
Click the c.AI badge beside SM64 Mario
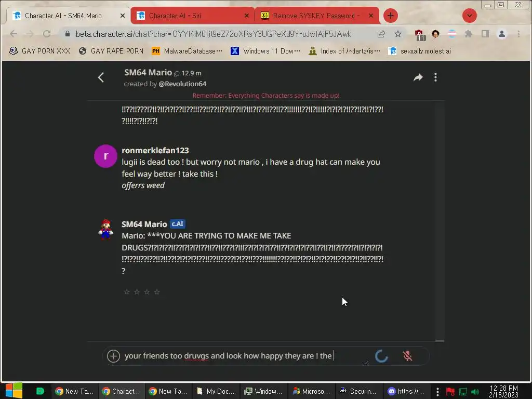[x=177, y=224]
